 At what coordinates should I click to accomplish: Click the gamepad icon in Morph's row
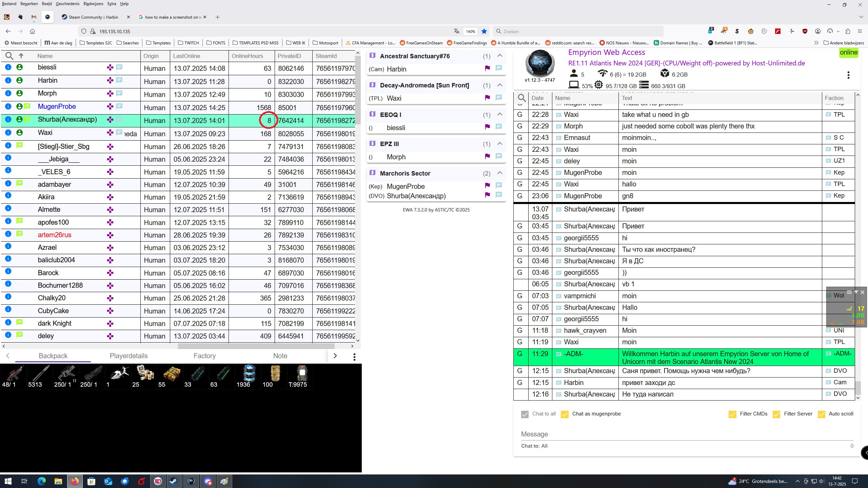(110, 93)
